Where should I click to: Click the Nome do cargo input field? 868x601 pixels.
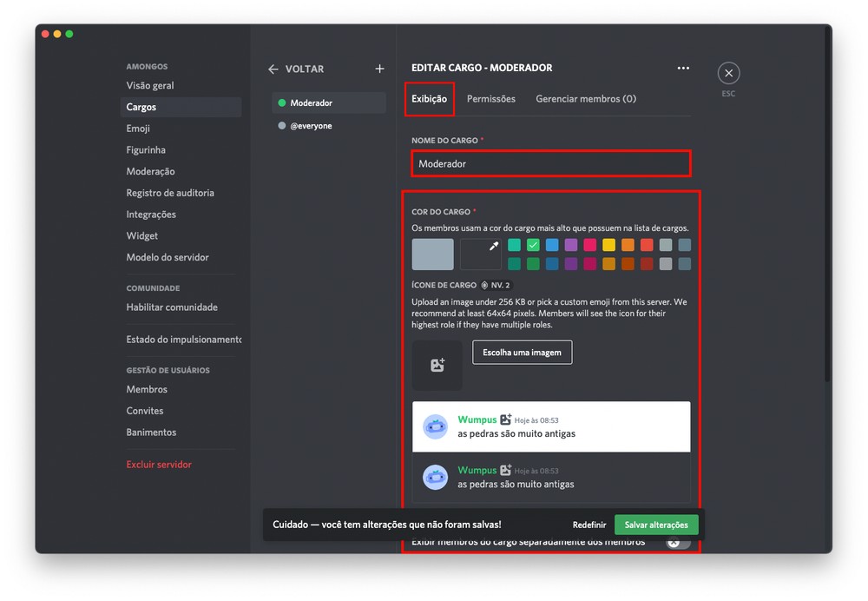551,164
